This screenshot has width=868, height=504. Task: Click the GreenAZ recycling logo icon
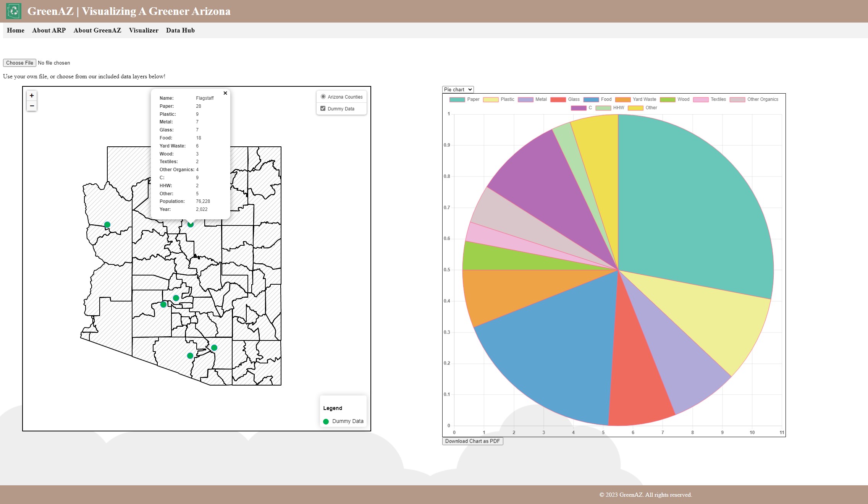tap(14, 11)
